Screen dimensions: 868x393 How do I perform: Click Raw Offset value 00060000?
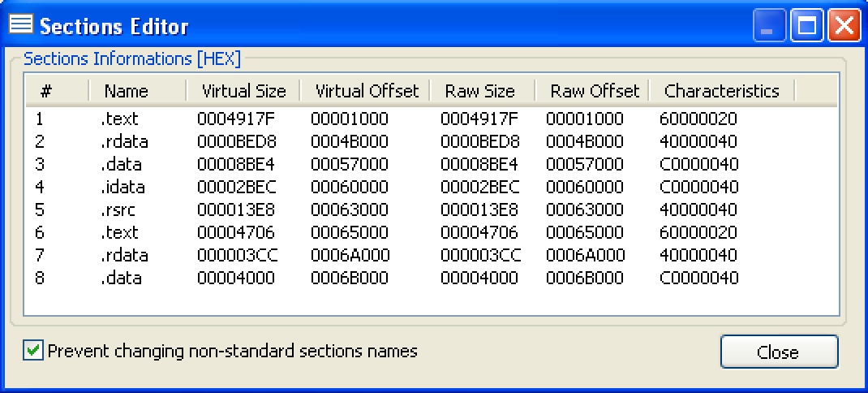585,187
